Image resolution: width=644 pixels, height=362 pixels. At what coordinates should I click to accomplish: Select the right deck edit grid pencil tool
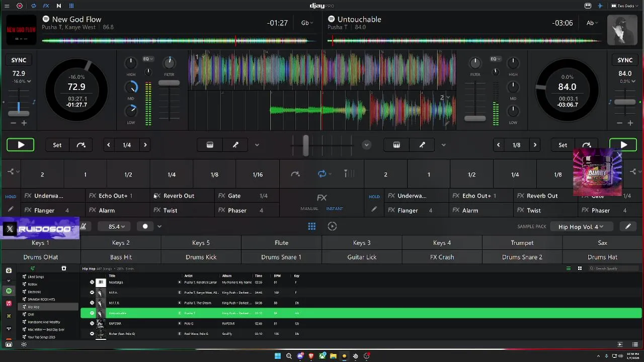pos(422,145)
